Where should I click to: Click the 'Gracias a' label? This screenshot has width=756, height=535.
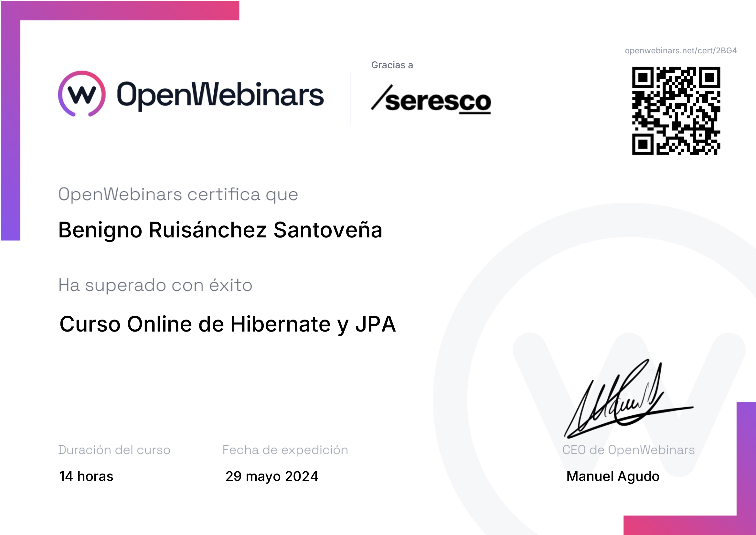coord(392,65)
